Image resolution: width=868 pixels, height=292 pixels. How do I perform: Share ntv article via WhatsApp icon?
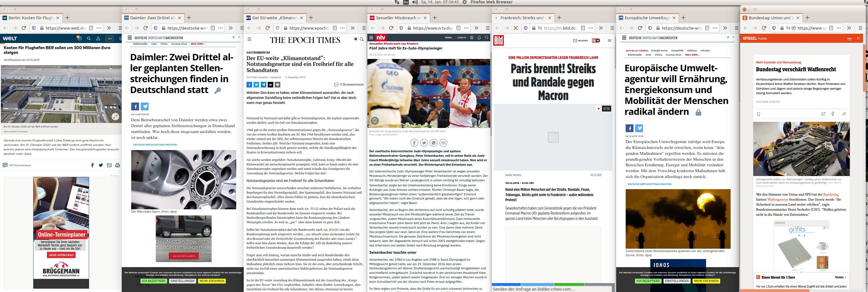click(434, 143)
